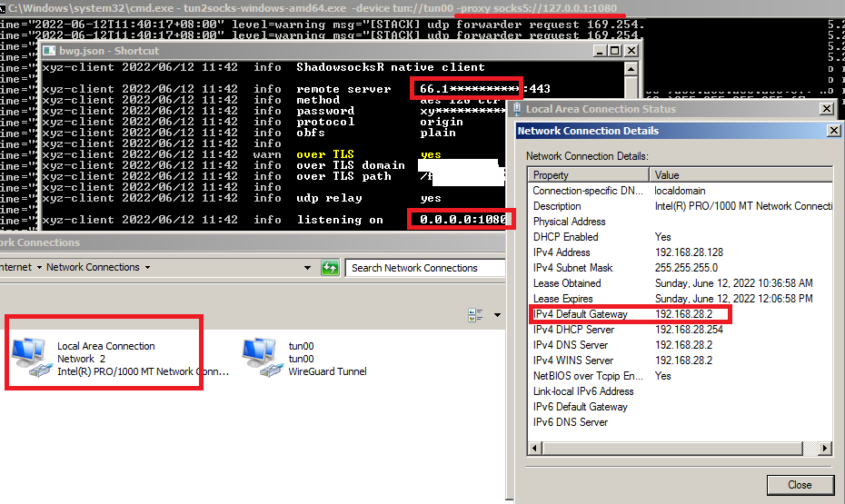Click the 'ShadowsocksR native client' console line
Screen dimensions: 845x504
[x=263, y=67]
